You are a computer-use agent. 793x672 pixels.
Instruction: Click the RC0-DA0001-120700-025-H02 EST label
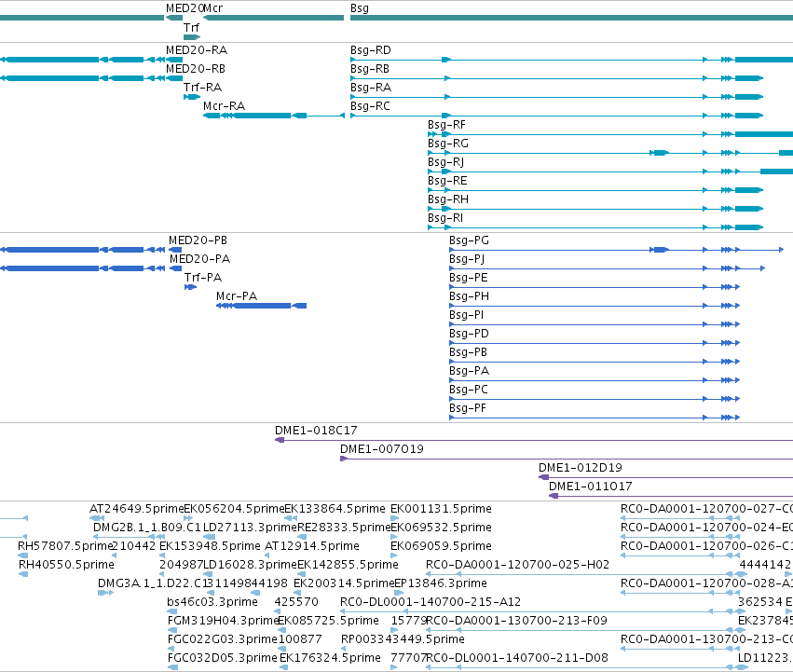pos(517,565)
